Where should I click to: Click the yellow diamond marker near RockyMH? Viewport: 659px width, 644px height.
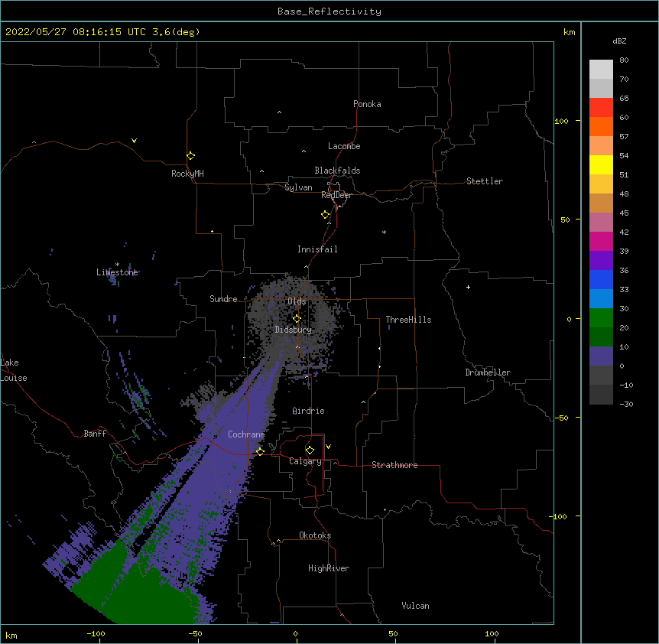190,156
